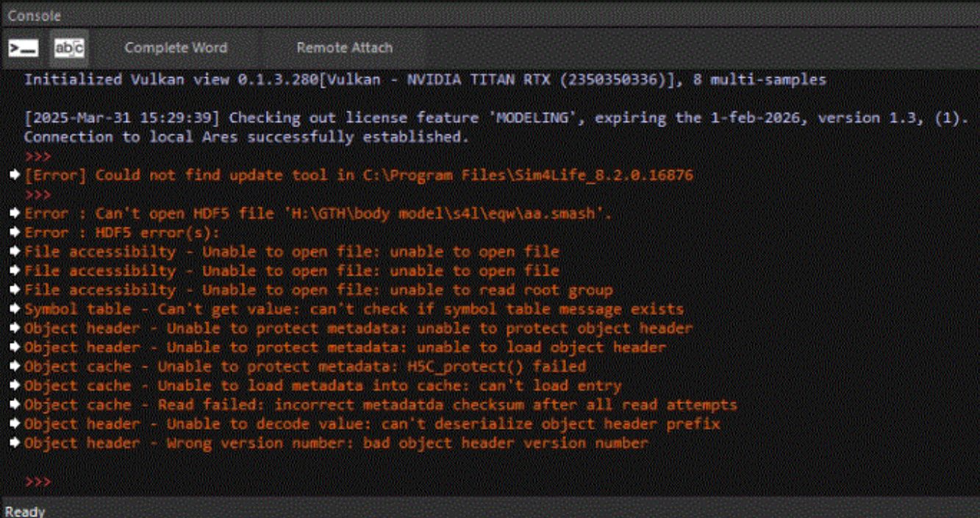The image size is (980, 518).
Task: Click the arrow beside 'unable to read root group'
Action: (15, 290)
